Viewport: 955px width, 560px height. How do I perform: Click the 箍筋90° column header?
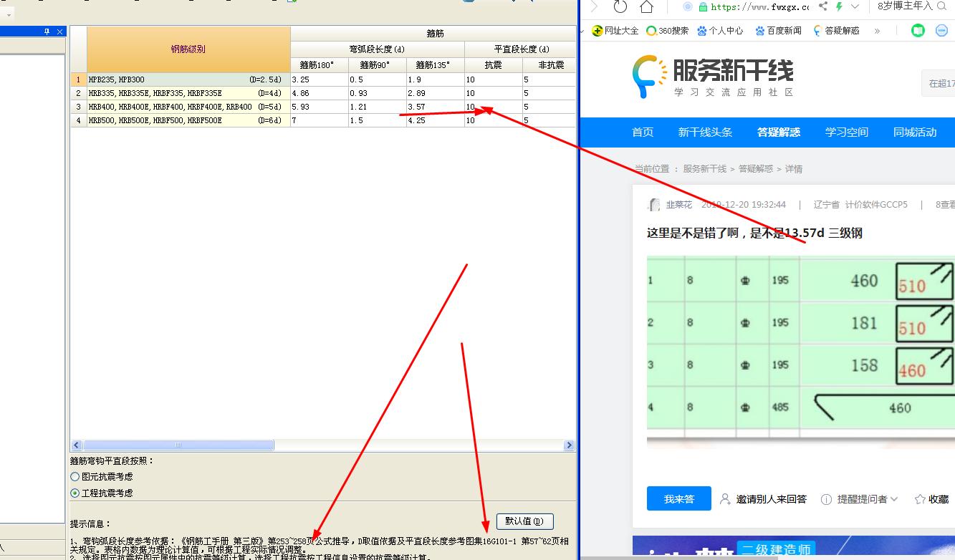[x=377, y=65]
